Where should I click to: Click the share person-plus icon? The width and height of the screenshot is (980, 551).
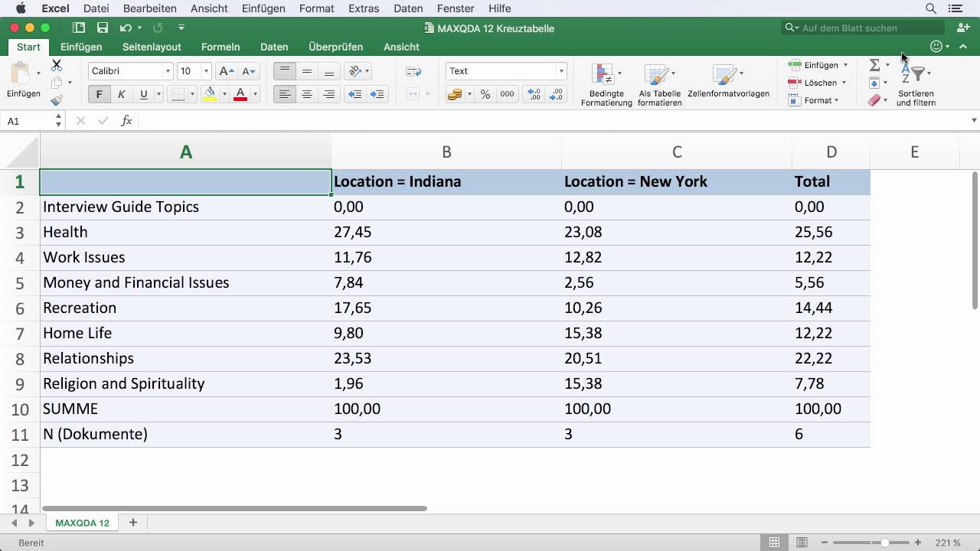pyautogui.click(x=963, y=28)
